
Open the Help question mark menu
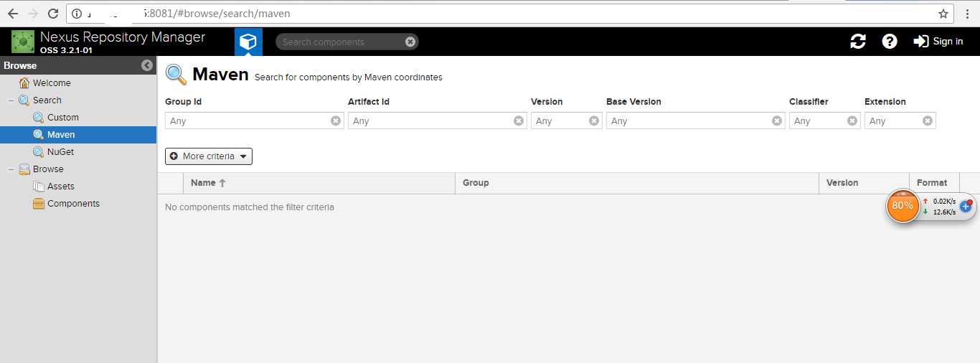coord(890,42)
